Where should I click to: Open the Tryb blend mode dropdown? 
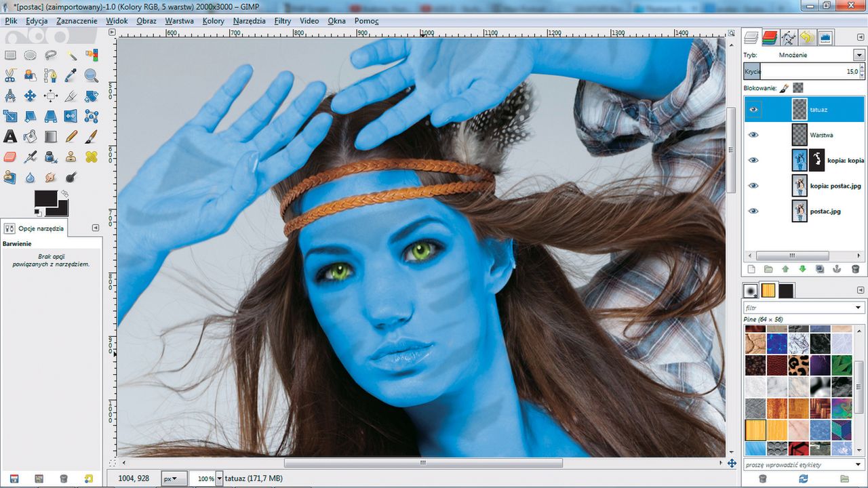click(859, 55)
